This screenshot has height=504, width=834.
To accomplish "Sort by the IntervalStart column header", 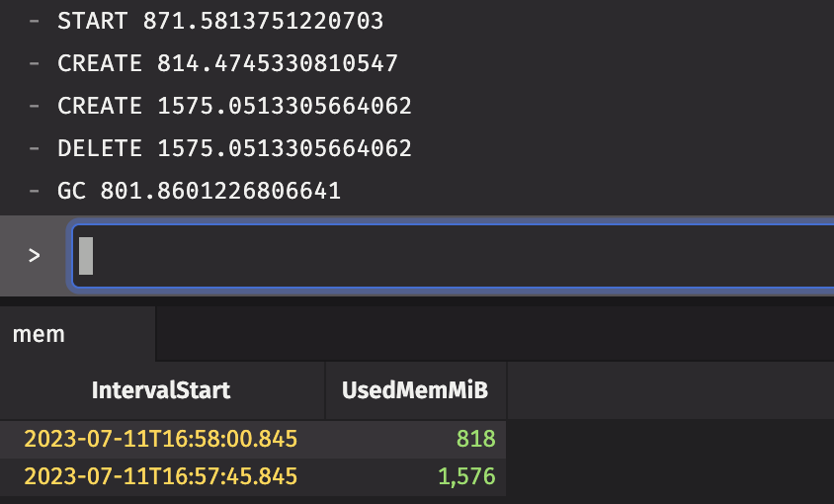I will point(161,390).
